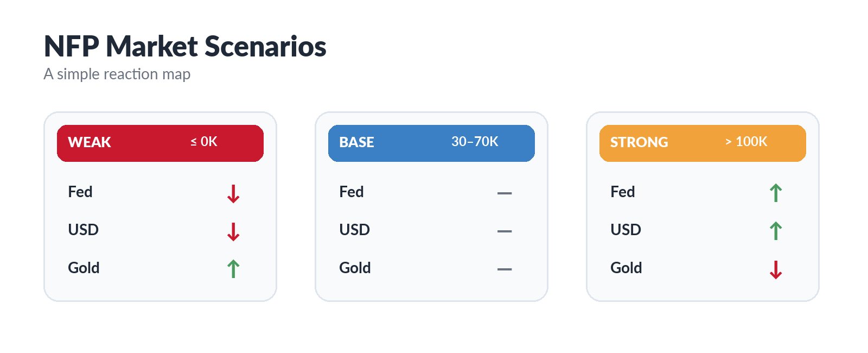The height and width of the screenshot is (353, 868).
Task: Click the 30–70K range label
Action: [x=475, y=142]
